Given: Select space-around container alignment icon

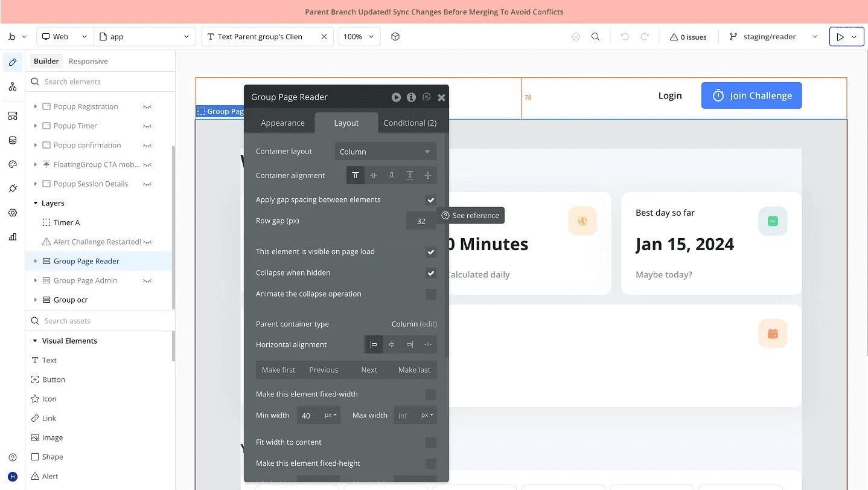Looking at the screenshot, I should (428, 175).
